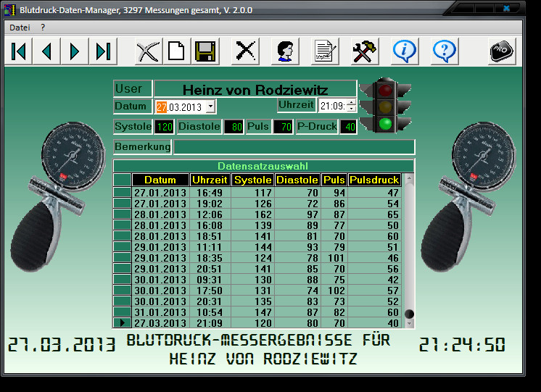Image resolution: width=541 pixels, height=392 pixels.
Task: Select row marker for 28.01.2013 12:06
Action: pos(122,214)
